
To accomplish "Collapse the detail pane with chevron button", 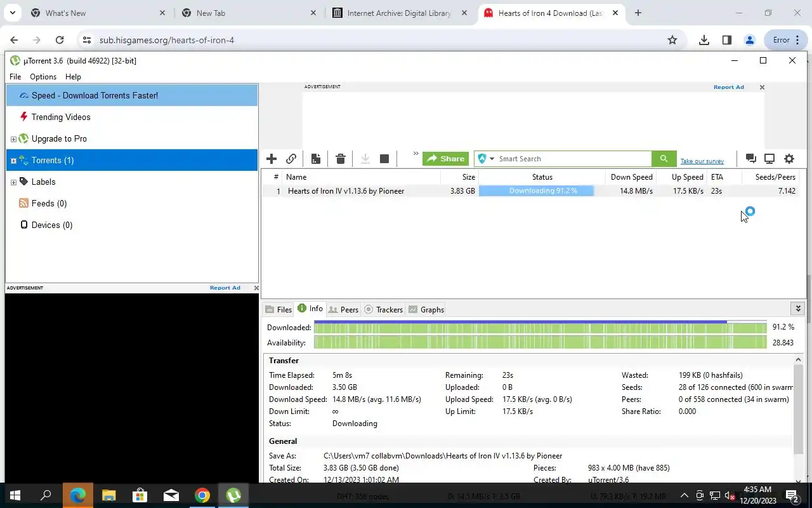I will point(798,309).
